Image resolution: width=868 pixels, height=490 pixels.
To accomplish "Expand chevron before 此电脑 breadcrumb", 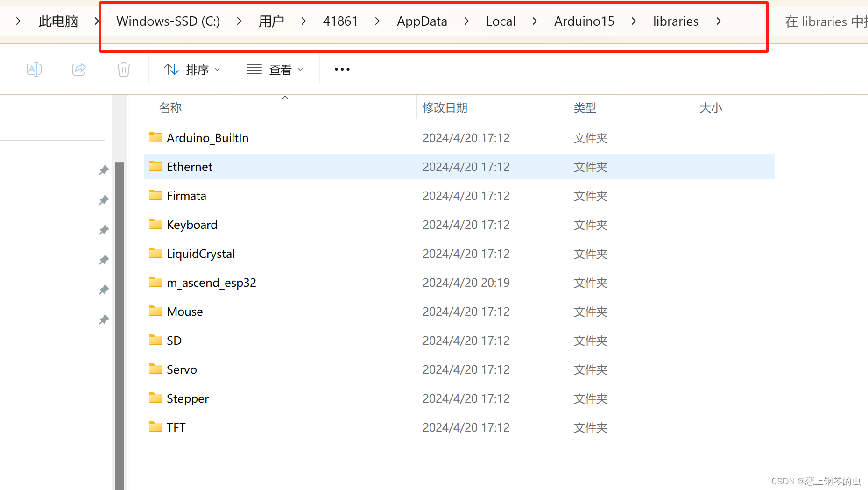I will (18, 21).
